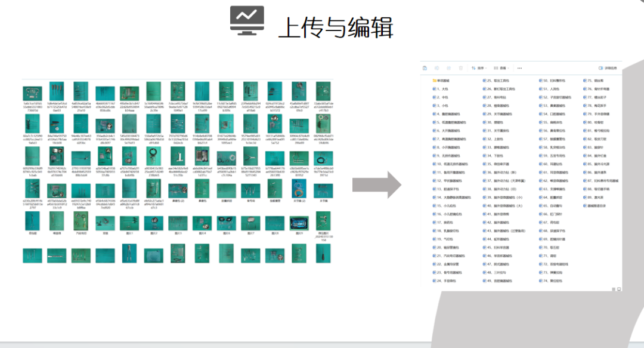This screenshot has height=348, width=644.
Task: Click the file icon numbered 37
Action: click(x=484, y=181)
